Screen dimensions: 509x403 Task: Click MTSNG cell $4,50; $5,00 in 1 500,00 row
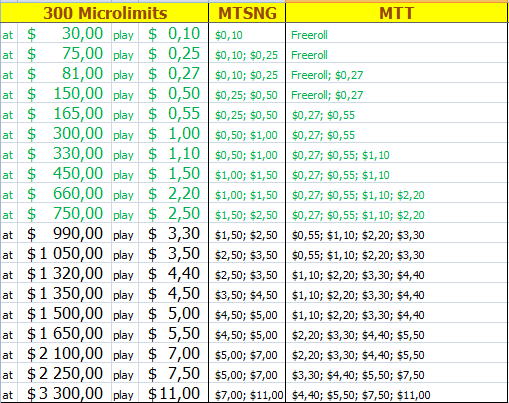click(x=247, y=313)
